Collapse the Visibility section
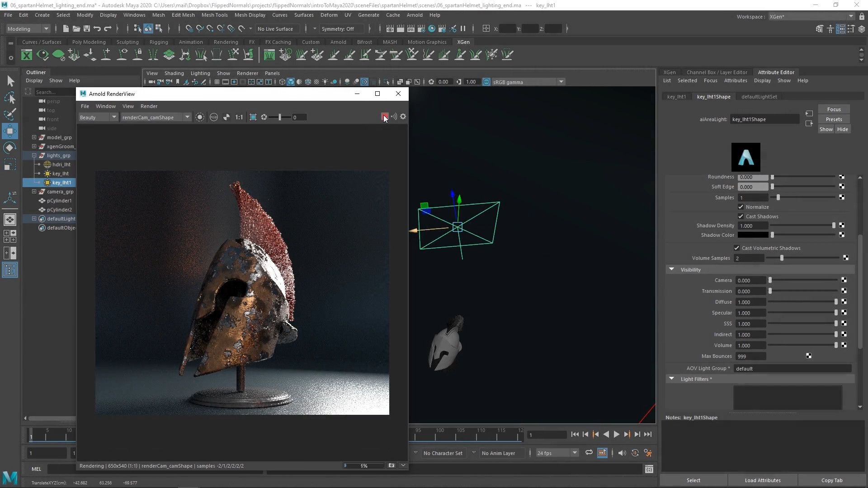 tap(671, 269)
